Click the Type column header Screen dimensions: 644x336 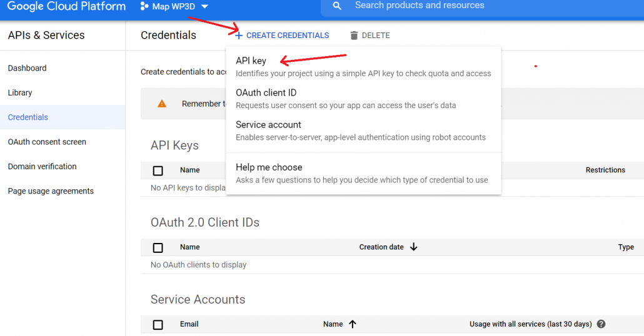(x=626, y=247)
